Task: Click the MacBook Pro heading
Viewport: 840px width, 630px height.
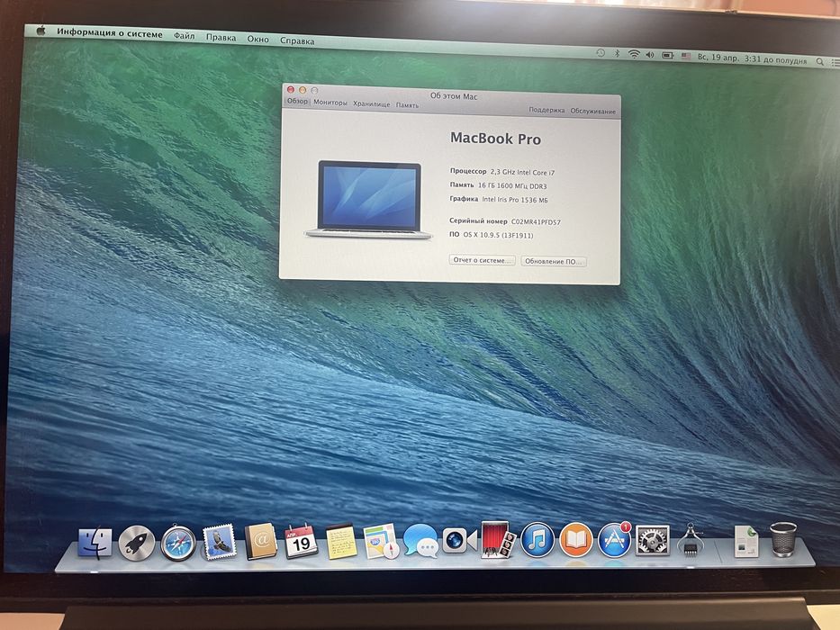Action: click(495, 139)
